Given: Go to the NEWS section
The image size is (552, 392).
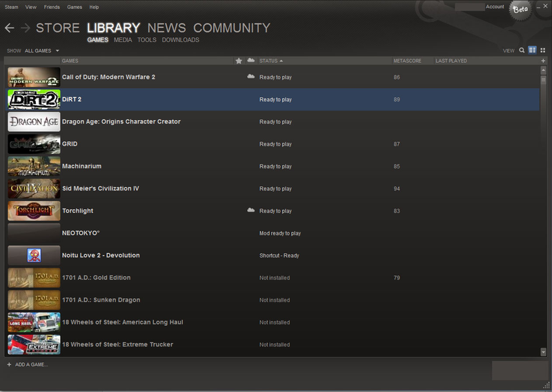Looking at the screenshot, I should tap(166, 28).
